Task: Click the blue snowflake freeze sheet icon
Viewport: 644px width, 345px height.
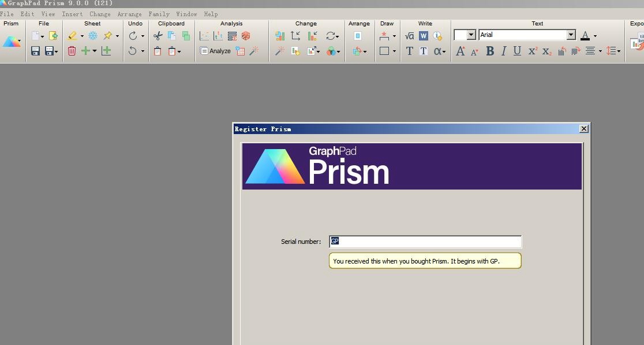Action: click(x=93, y=36)
